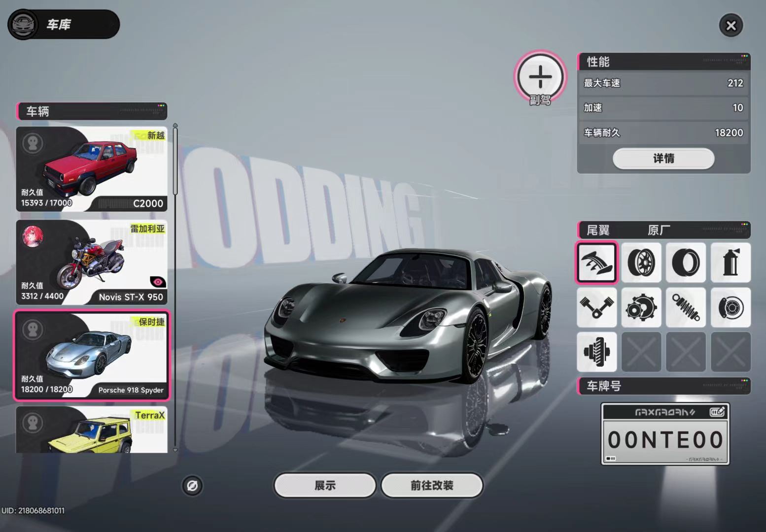Click the empty driver avatar on the Porsche card
The image size is (766, 532).
33,330
